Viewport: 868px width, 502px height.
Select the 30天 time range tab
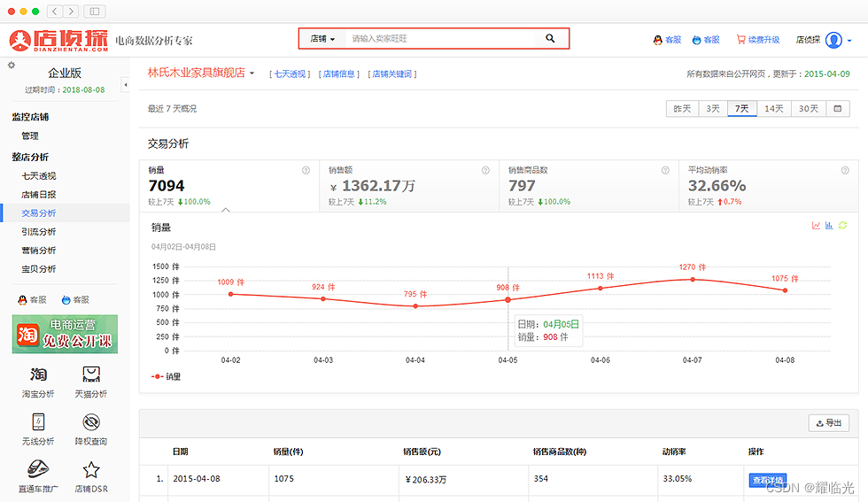(808, 109)
